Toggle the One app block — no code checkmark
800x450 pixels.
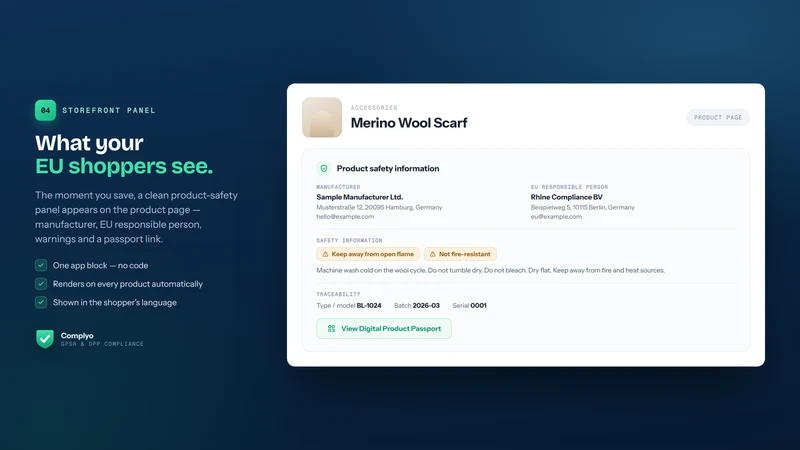coord(41,265)
